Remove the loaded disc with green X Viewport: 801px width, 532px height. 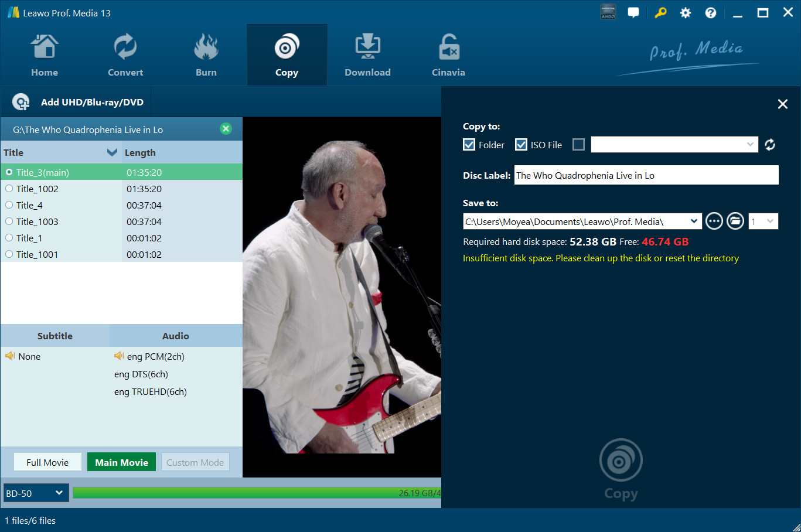pyautogui.click(x=226, y=129)
